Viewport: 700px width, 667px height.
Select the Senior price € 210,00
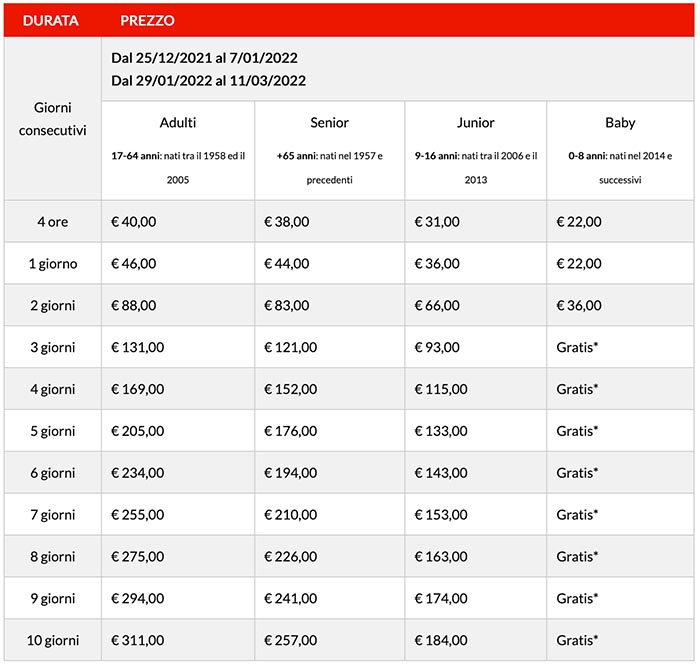[290, 515]
